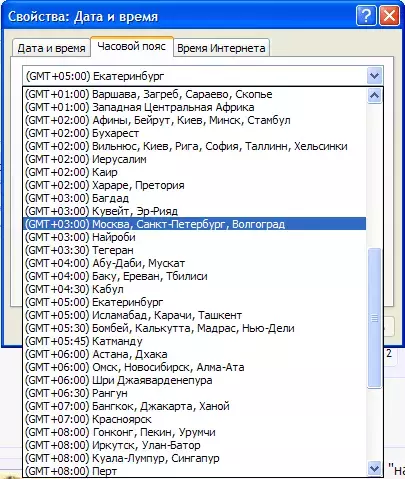The width and height of the screenshot is (405, 479).
Task: Choose Кувейт, Эр-Рияд time zone
Action: click(195, 211)
